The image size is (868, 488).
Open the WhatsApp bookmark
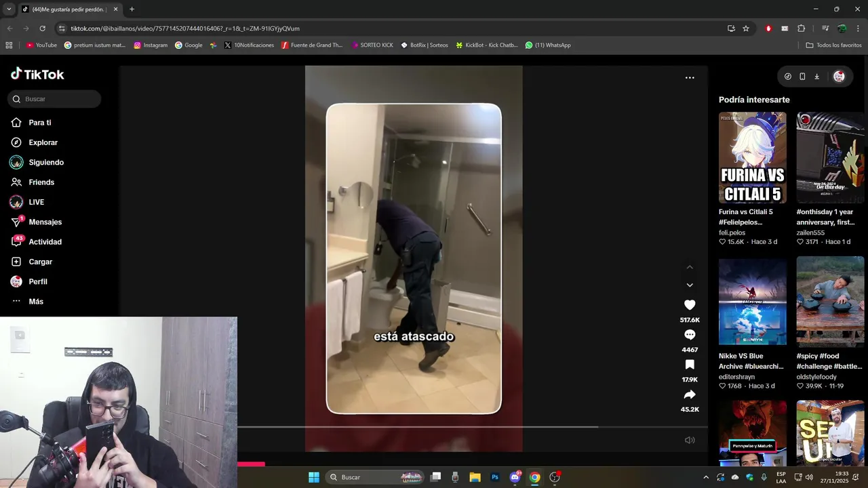(x=548, y=45)
